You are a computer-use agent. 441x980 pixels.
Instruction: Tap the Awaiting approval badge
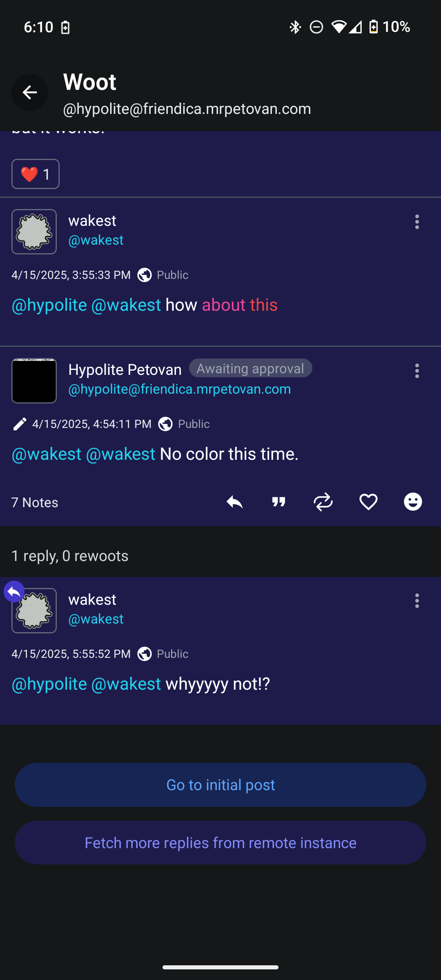[250, 368]
